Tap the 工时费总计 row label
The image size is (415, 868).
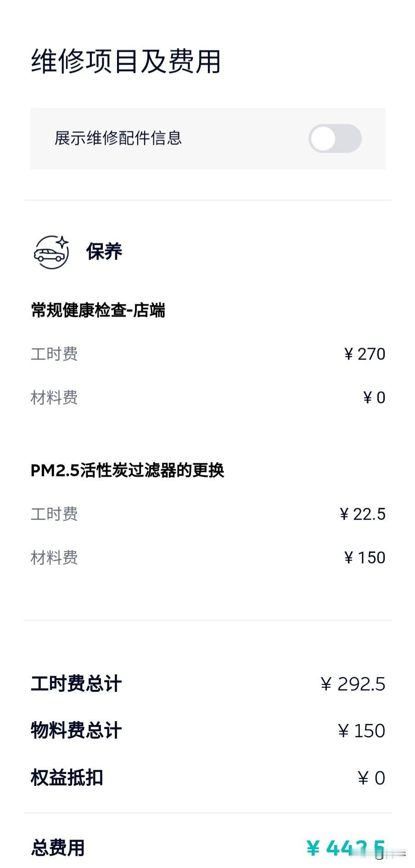click(76, 684)
